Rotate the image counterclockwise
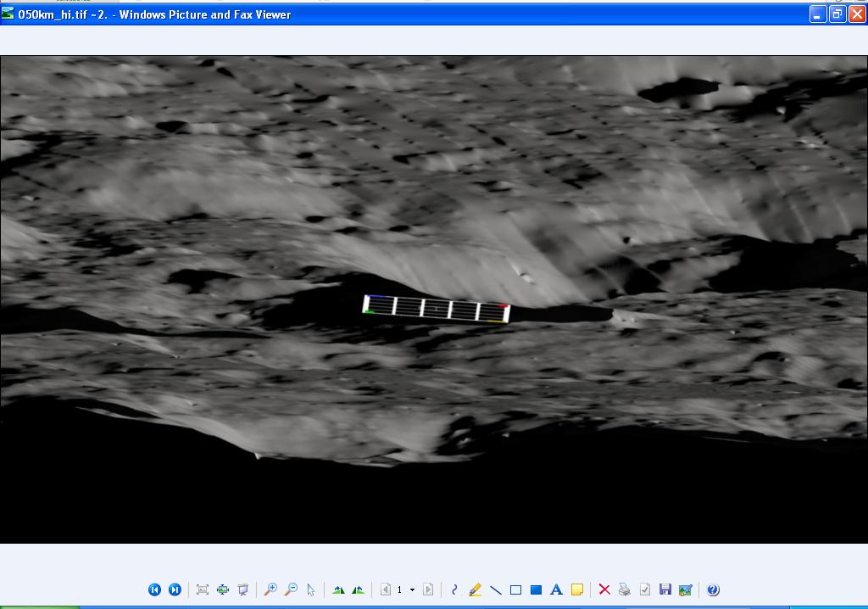This screenshot has height=609, width=868. [x=359, y=589]
